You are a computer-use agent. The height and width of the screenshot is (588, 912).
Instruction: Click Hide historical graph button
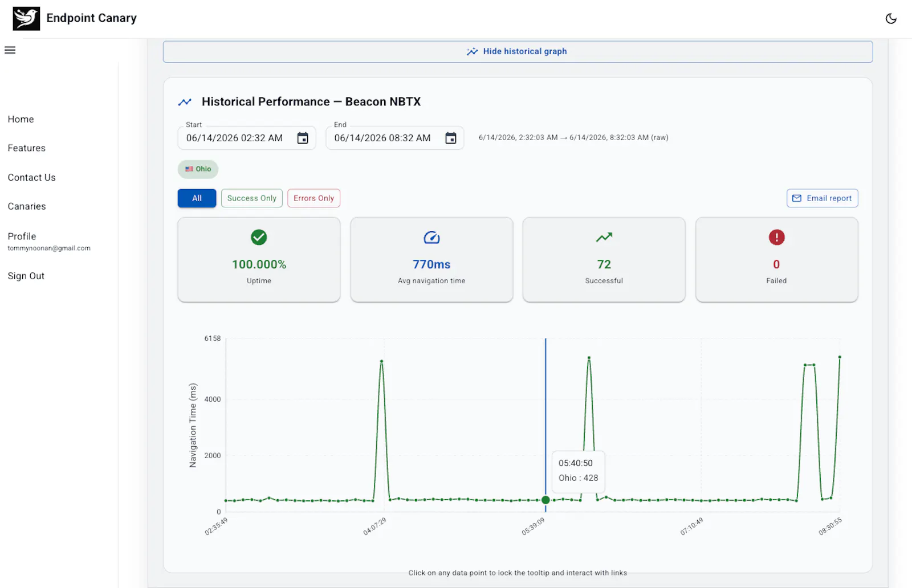point(518,51)
